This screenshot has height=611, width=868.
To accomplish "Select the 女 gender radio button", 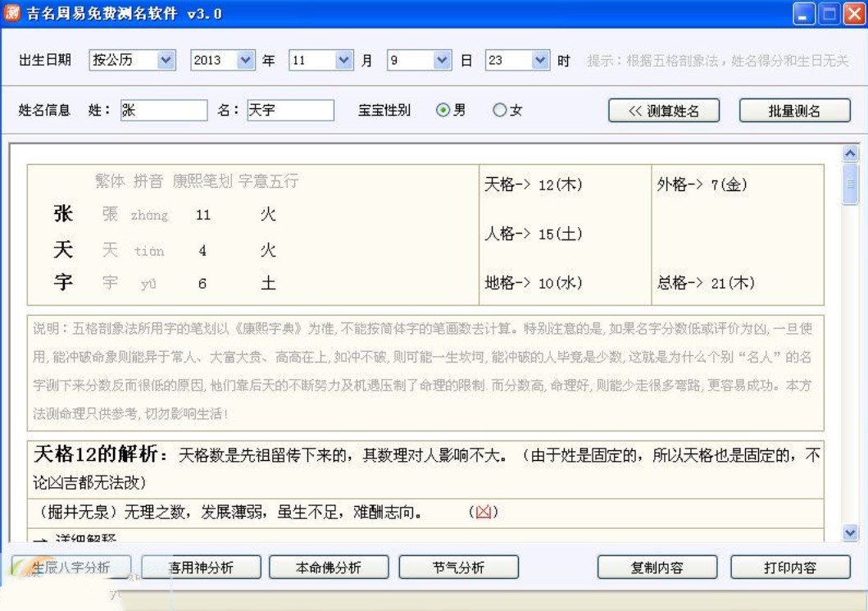I will coord(499,110).
